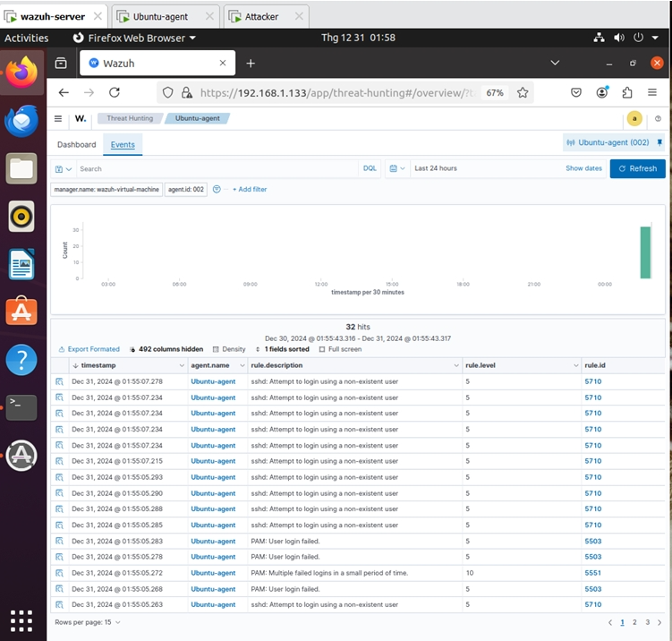This screenshot has height=641, width=672.
Task: Open Rhythmbox music player dock icon
Action: (x=21, y=216)
